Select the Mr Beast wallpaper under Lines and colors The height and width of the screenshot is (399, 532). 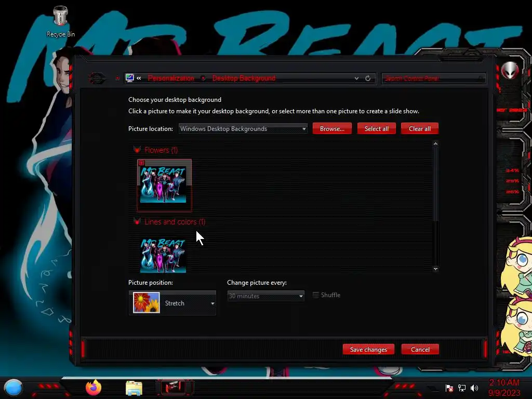pos(163,255)
